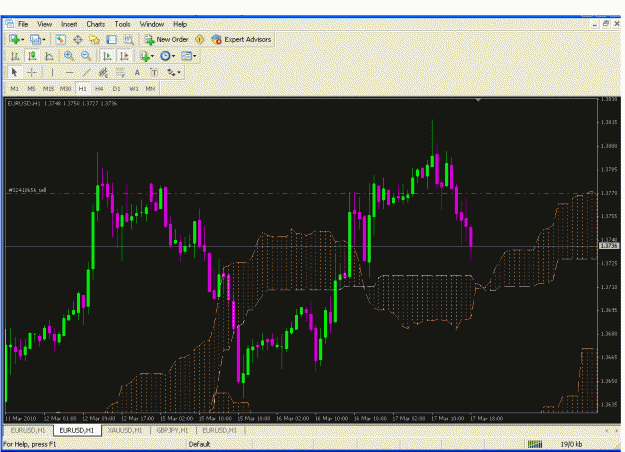Click the chart shift triangle marker

click(x=478, y=100)
